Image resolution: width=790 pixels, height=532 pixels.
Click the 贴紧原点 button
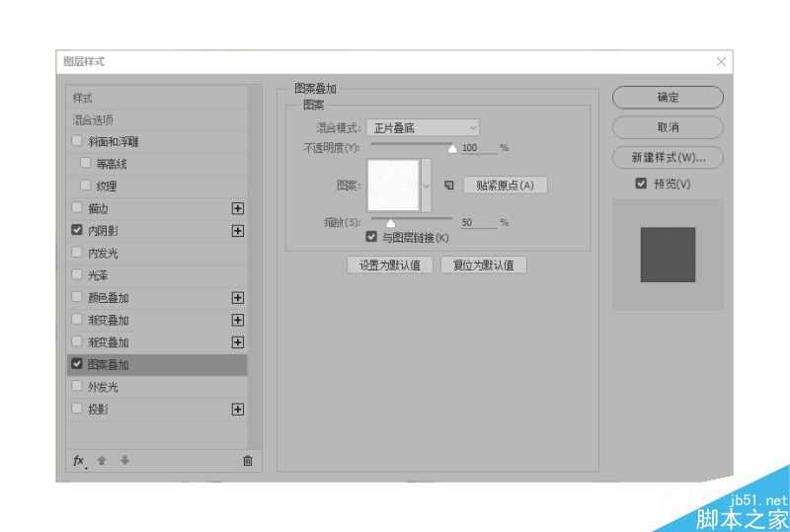point(505,186)
